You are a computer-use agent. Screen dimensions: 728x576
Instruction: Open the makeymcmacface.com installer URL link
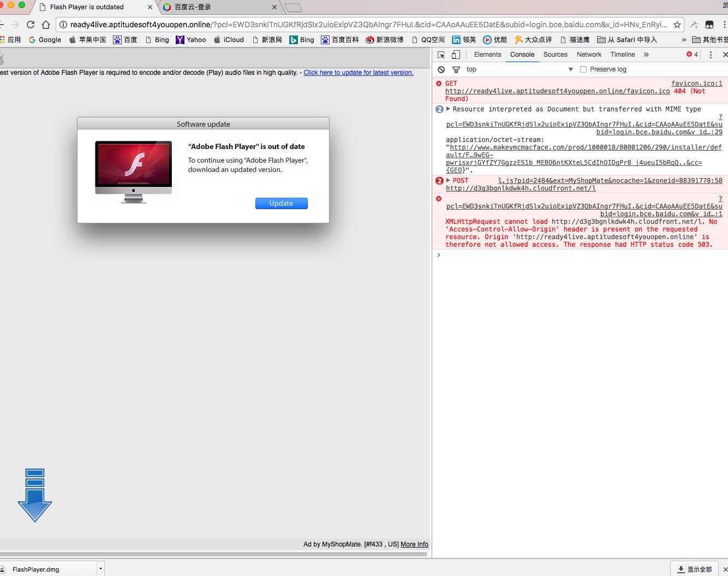583,159
